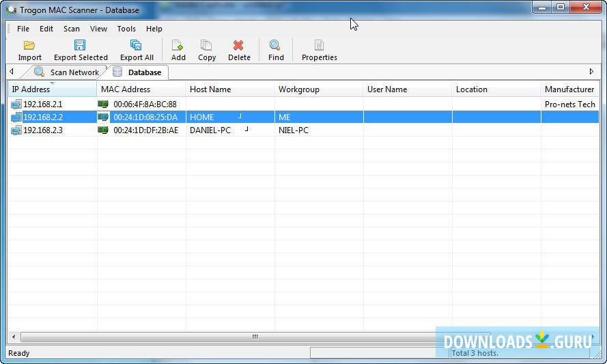The height and width of the screenshot is (364, 607).
Task: Click the Find magnifier icon
Action: click(x=275, y=45)
